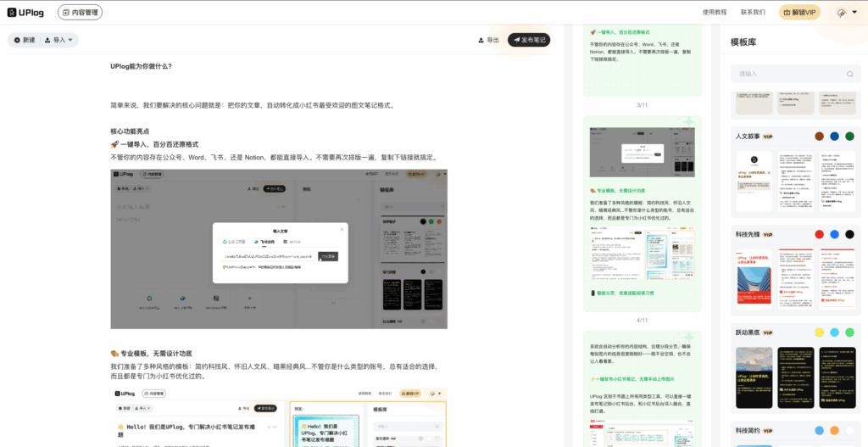This screenshot has height=447, width=868.
Task: Click 跃动黑底 template name
Action: [748, 332]
